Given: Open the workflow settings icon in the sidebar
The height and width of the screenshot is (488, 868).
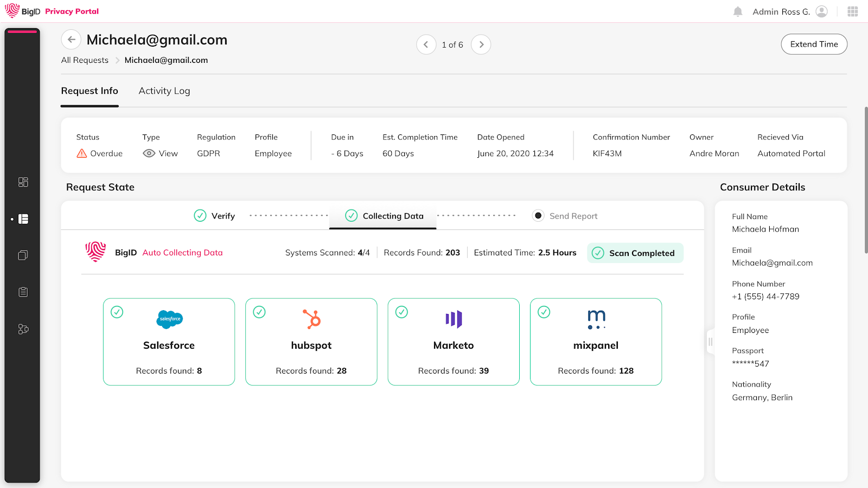Looking at the screenshot, I should 23,329.
